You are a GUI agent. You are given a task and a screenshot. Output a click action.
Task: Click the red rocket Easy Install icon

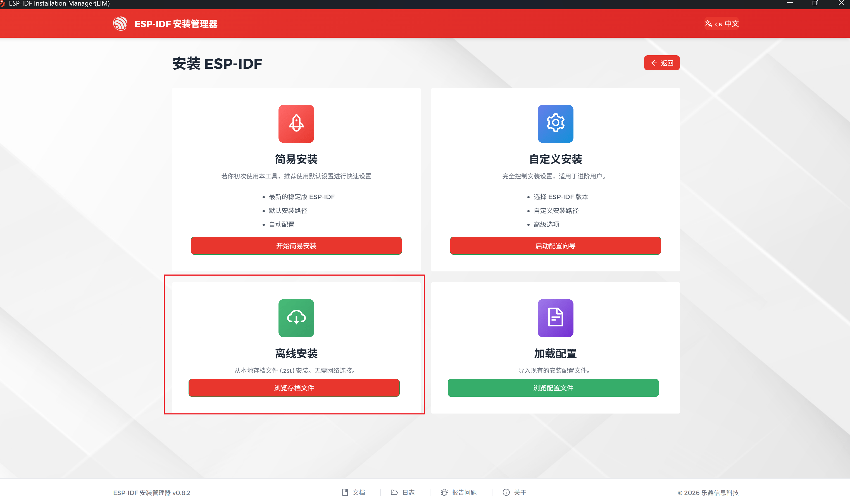click(x=296, y=124)
